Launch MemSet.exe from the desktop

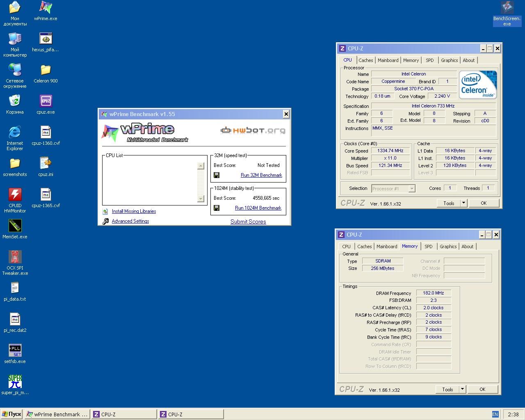pyautogui.click(x=15, y=229)
